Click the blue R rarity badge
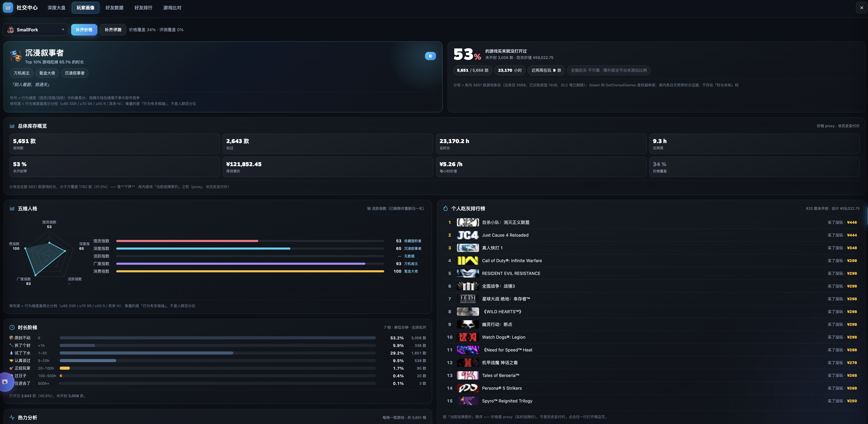868x424 pixels. (430, 56)
